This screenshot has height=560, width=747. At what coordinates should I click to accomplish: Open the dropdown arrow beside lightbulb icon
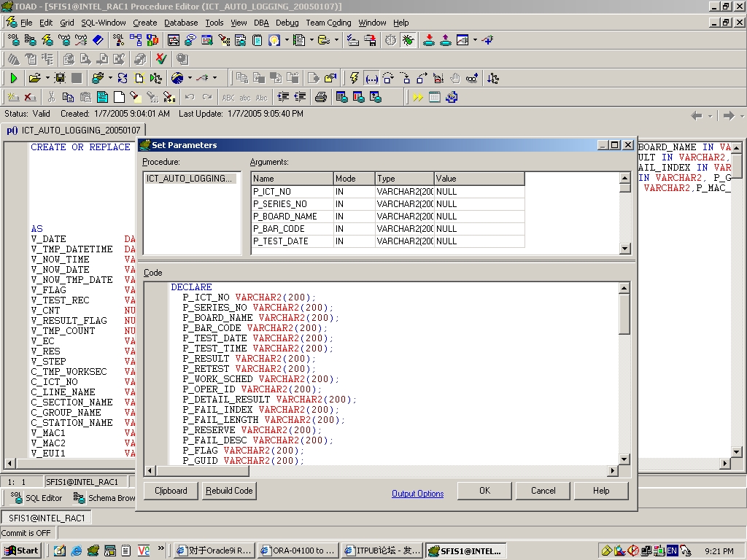pyautogui.click(x=287, y=41)
